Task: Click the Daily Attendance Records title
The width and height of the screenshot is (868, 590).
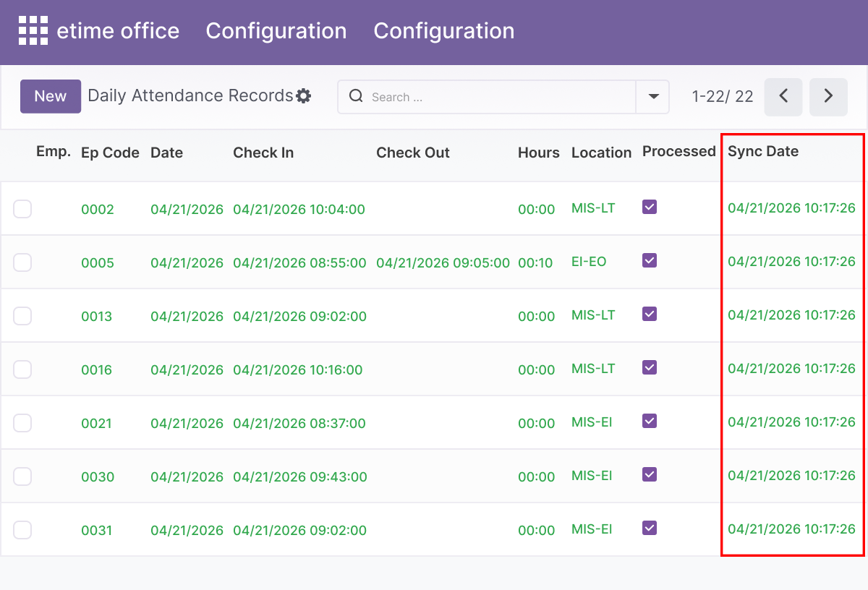Action: coord(190,96)
